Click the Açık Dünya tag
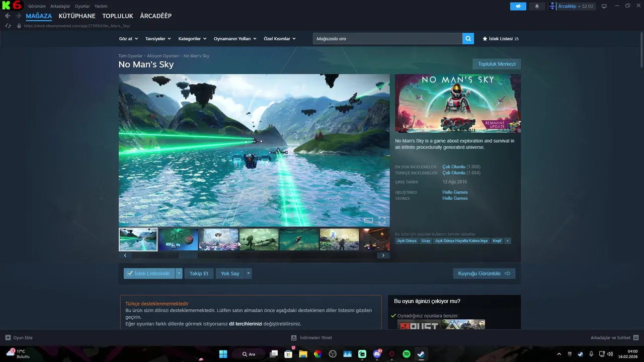Image resolution: width=644 pixels, height=362 pixels. coord(407,241)
